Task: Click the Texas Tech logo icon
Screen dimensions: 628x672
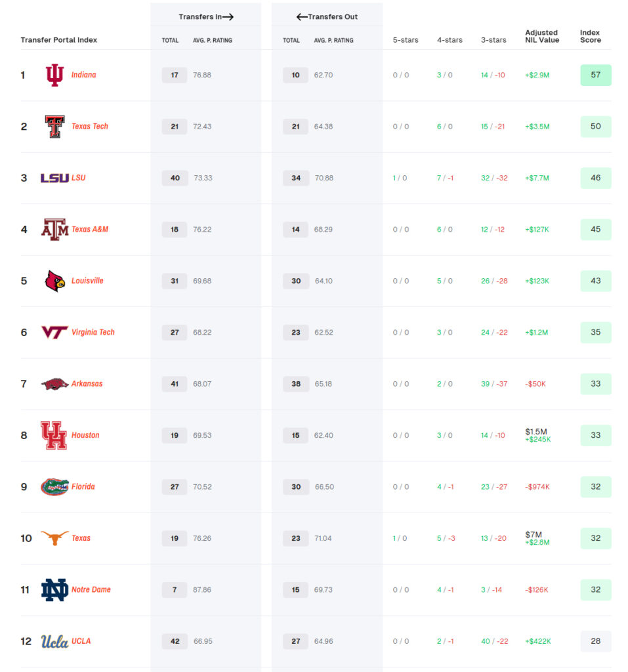Action: pos(54,127)
